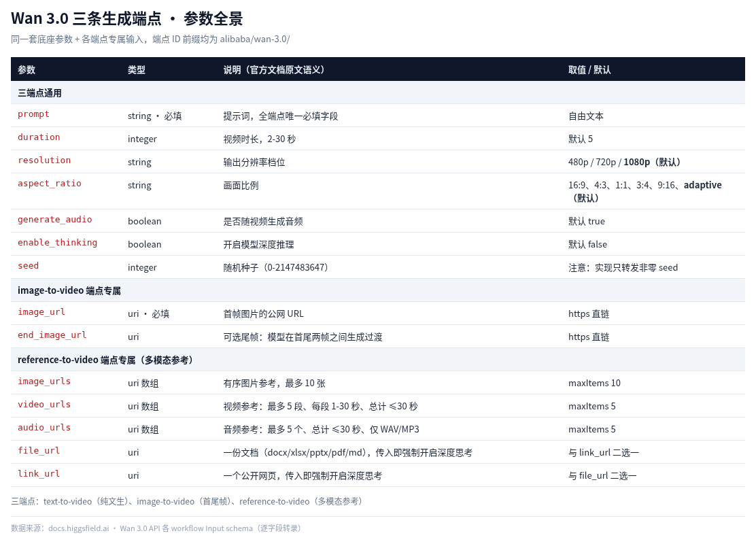
Task: Click the description '是否随视频生成音频'
Action: [263, 222]
